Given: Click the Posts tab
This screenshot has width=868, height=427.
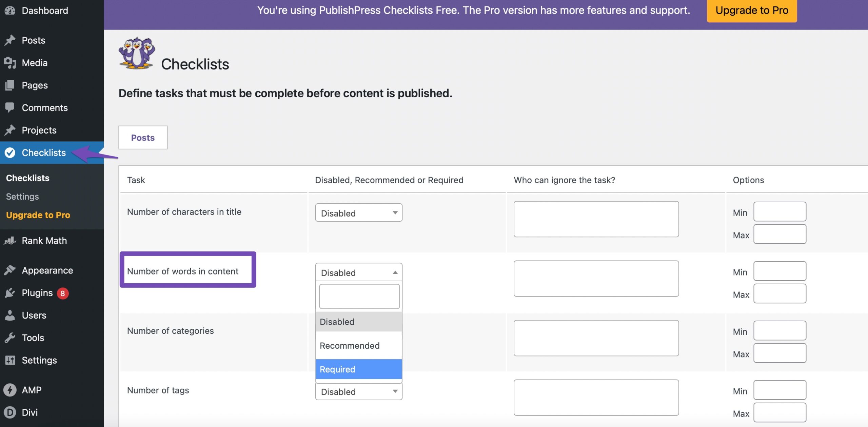Looking at the screenshot, I should click(143, 137).
